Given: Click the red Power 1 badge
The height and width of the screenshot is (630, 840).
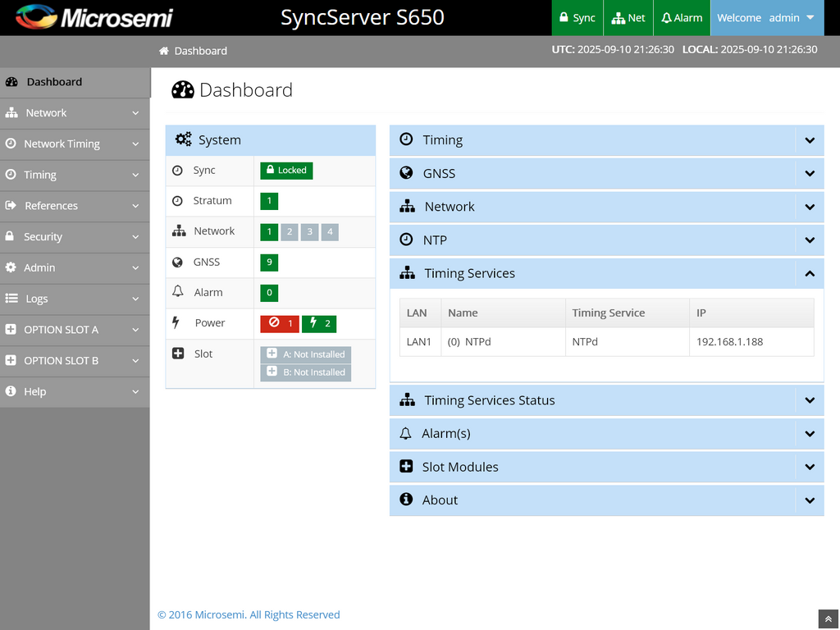Looking at the screenshot, I should click(x=280, y=323).
